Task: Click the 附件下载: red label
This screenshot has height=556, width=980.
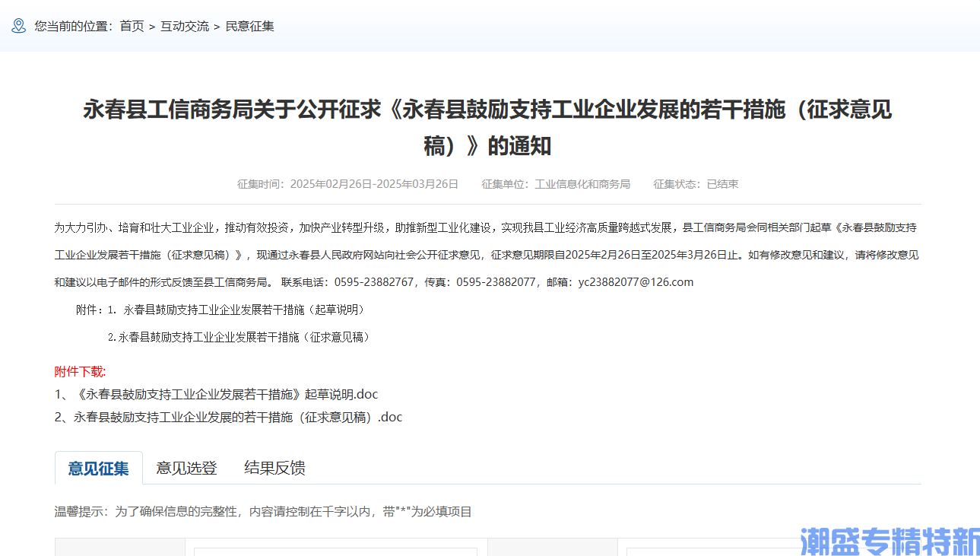Action: [80, 371]
